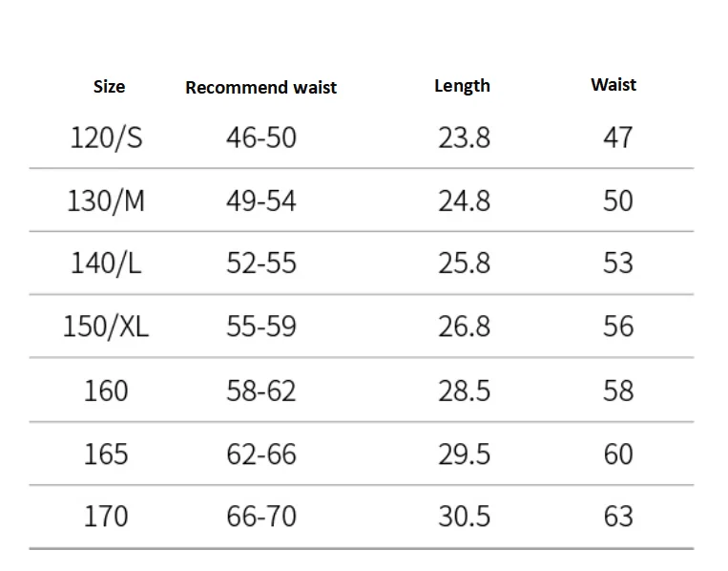Click the Recommend waist column header
This screenshot has height=571, width=728.
[260, 87]
